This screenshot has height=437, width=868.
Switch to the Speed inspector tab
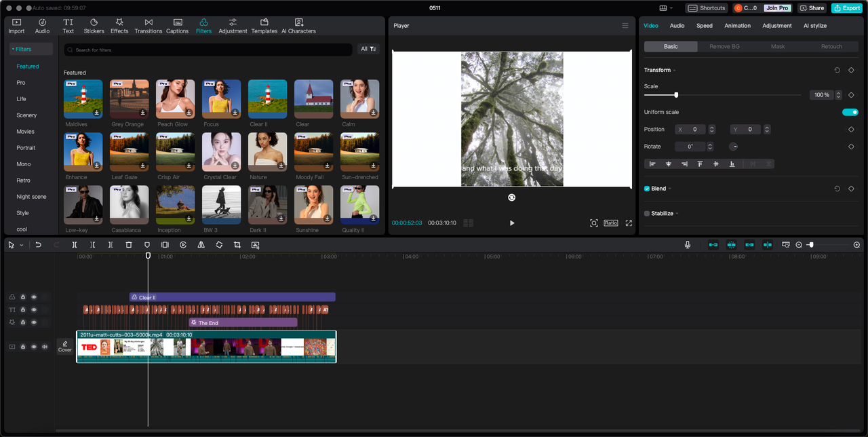pyautogui.click(x=705, y=26)
